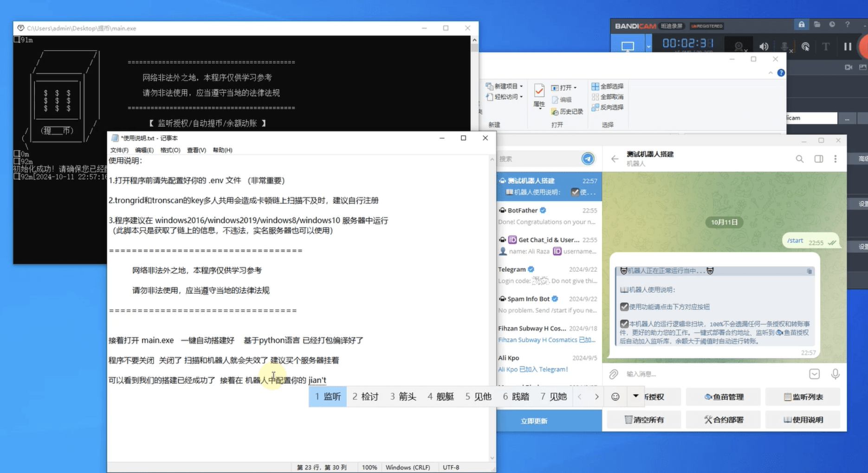Select IME candidate 7 见她

[553, 397]
